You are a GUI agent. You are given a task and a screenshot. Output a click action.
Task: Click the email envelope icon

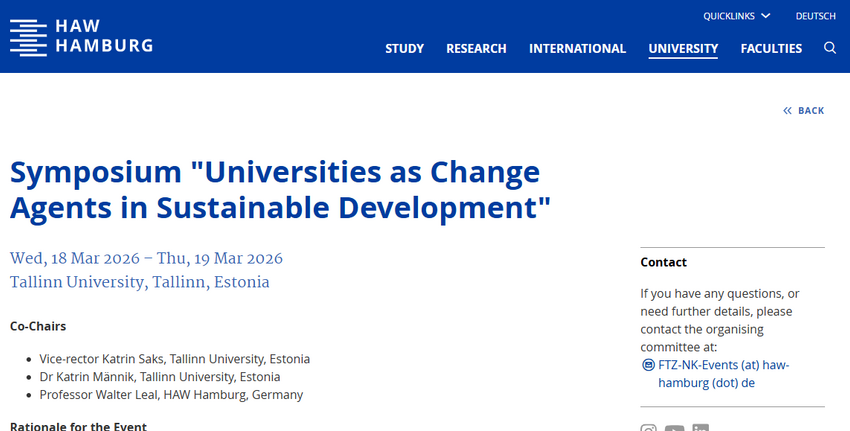(x=648, y=365)
